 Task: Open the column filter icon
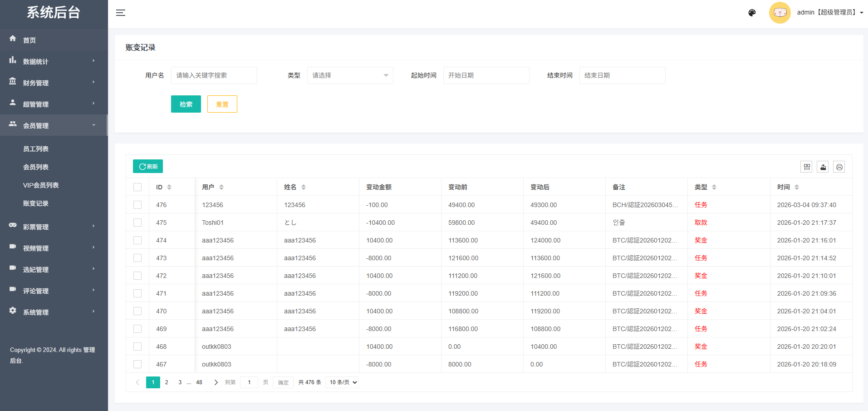tap(806, 167)
